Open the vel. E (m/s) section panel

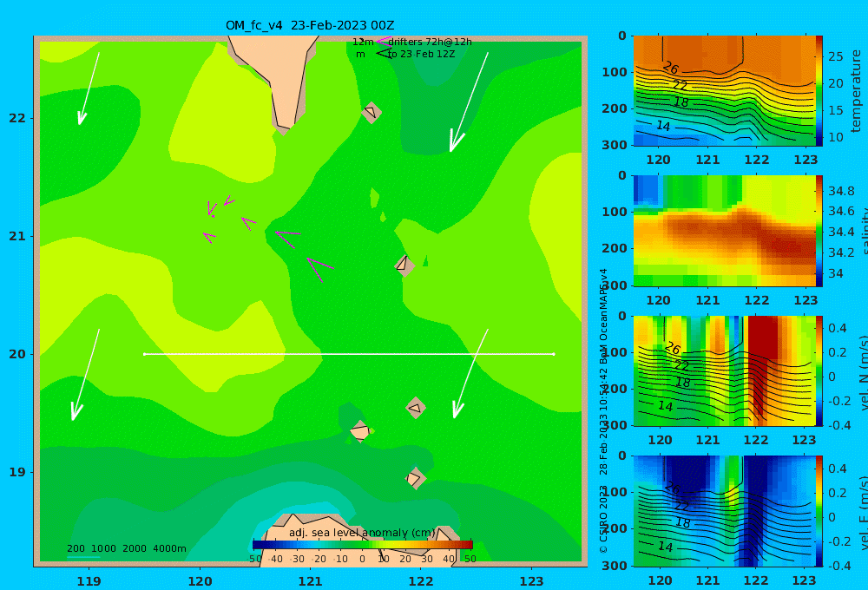click(724, 511)
